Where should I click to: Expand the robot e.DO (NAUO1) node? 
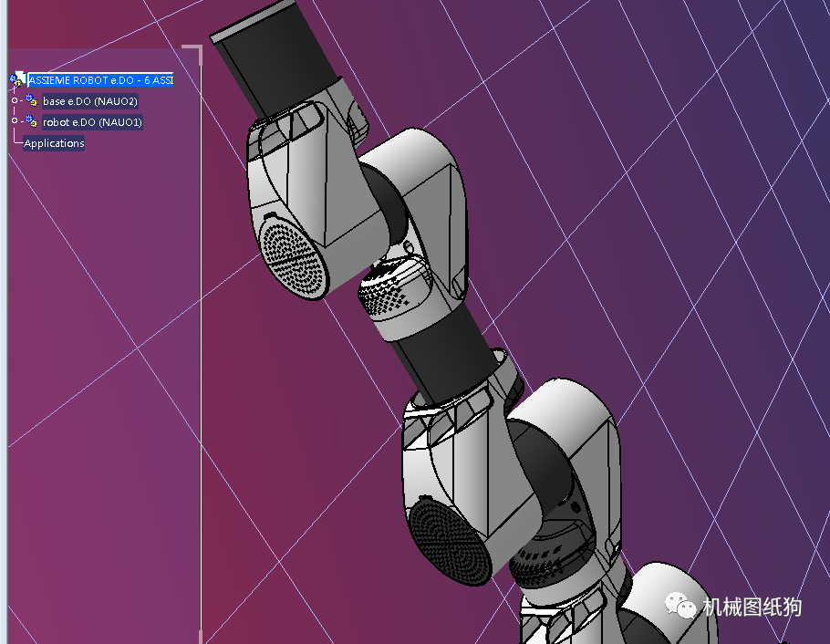click(15, 120)
